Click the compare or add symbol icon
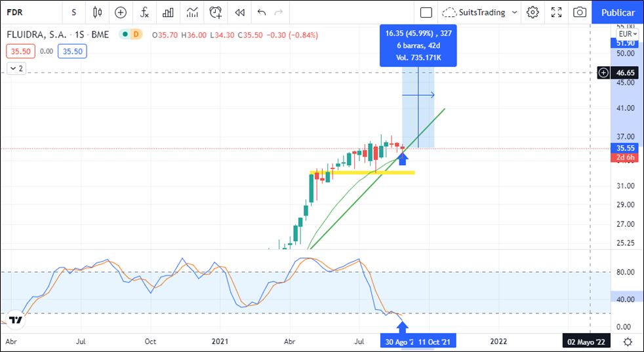This screenshot has width=644, height=352. [x=121, y=12]
